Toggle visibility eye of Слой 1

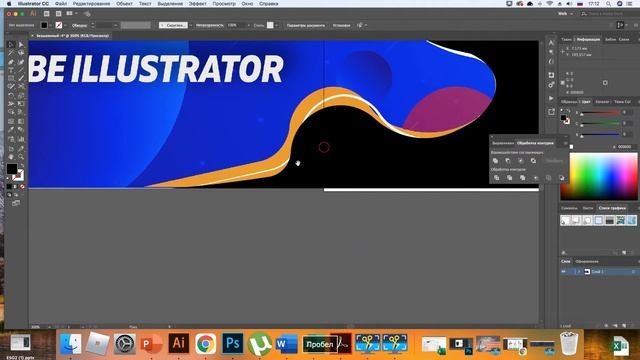tap(564, 271)
